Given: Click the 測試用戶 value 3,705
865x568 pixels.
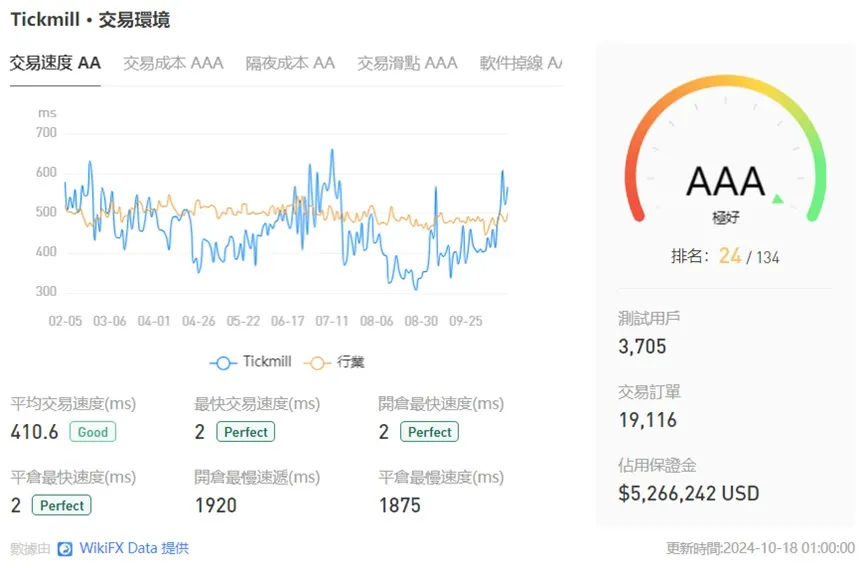Looking at the screenshot, I should point(642,346).
